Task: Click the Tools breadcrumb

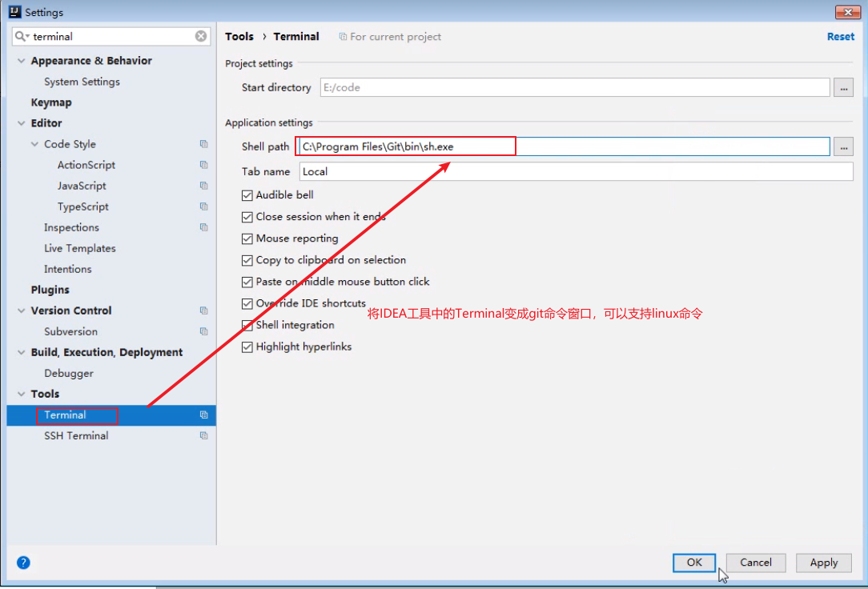Action: [239, 37]
